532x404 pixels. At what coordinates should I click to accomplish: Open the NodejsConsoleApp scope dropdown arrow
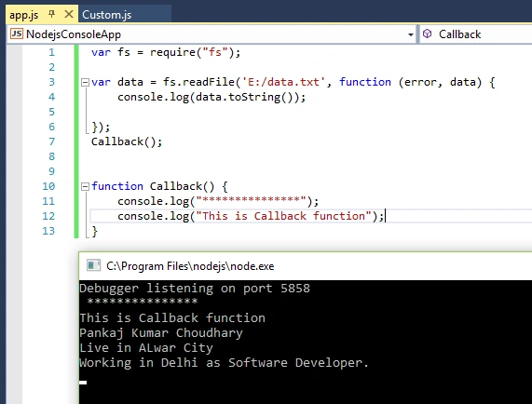pyautogui.click(x=410, y=34)
